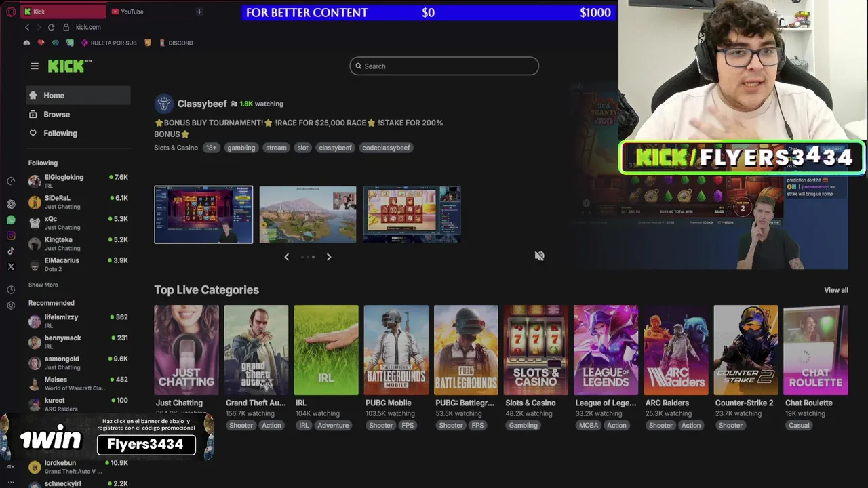Open Kingteka channel in Following list
Viewport: 868px width, 488px height.
(78, 243)
